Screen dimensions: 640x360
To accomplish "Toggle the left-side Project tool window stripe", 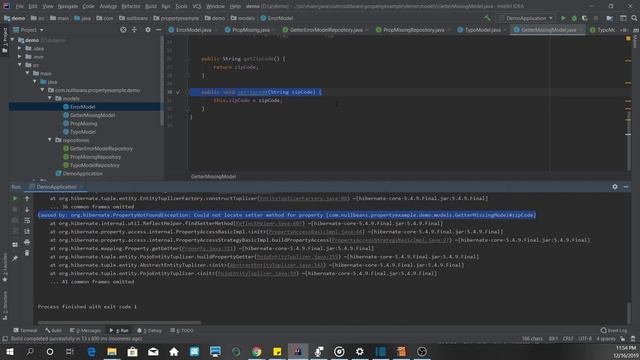I will [5, 40].
